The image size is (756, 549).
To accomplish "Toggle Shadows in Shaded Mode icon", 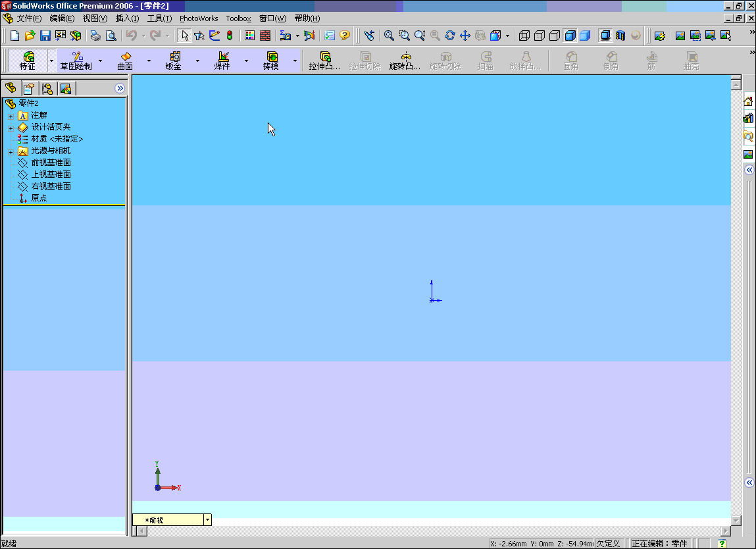I will [x=605, y=36].
